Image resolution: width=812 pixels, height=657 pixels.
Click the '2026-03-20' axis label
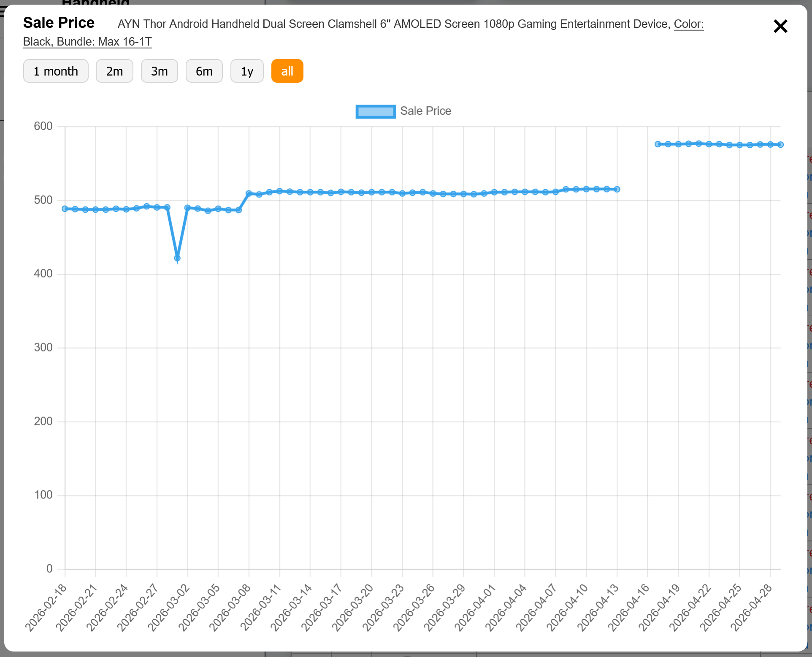point(352,608)
